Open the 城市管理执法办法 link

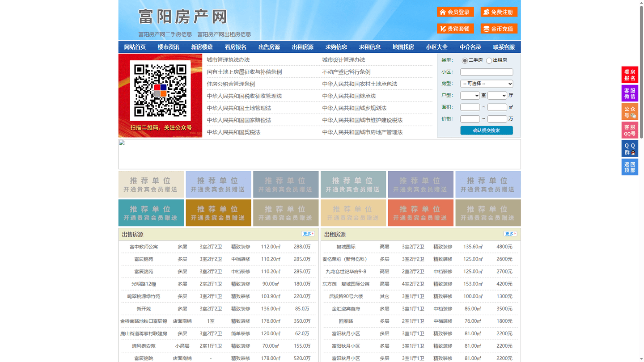pos(228,60)
